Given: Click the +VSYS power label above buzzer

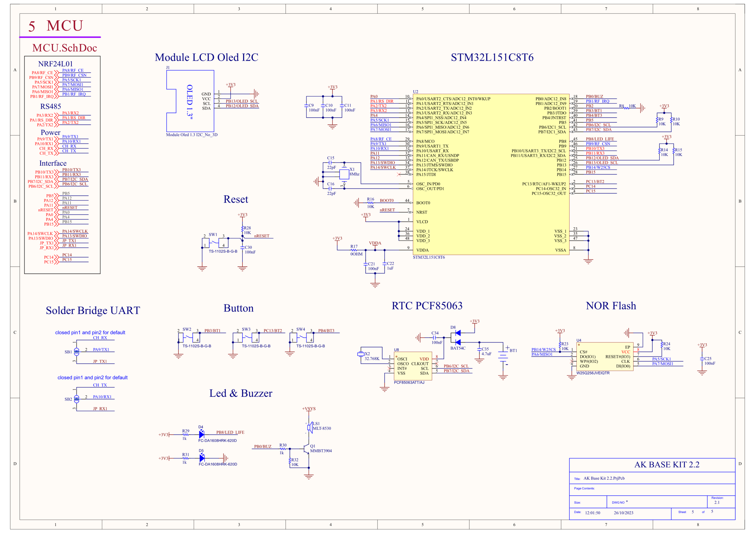Looking at the screenshot, I should [x=309, y=409].
